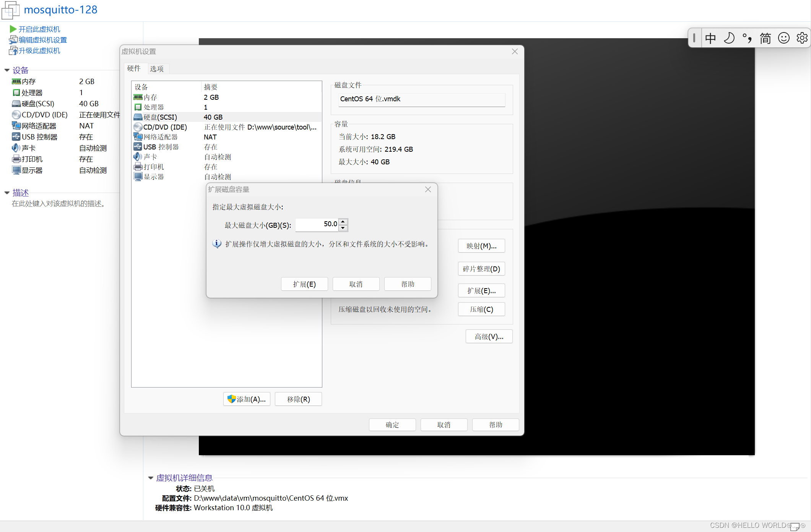Screen dimensions: 811x532
Task: Increase max disk size with up arrow
Action: coord(343,222)
